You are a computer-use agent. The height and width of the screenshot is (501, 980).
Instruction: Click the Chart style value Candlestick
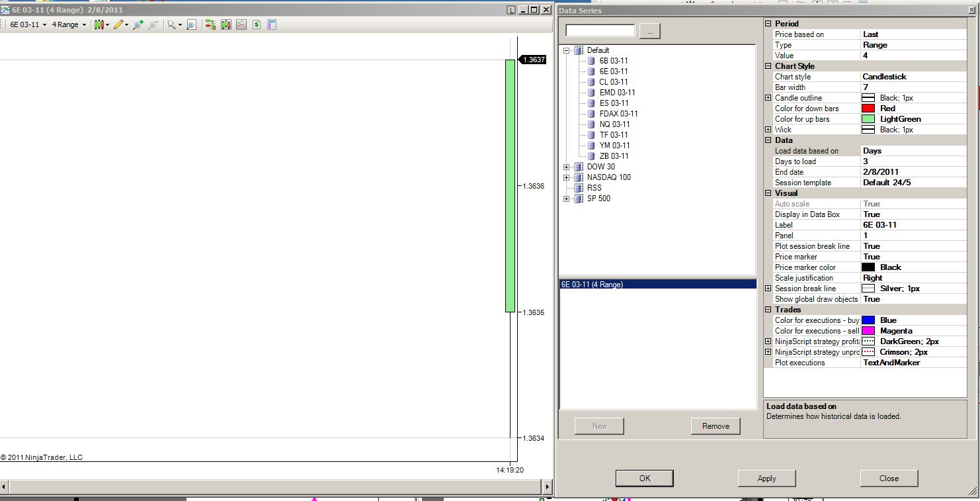[x=913, y=77]
